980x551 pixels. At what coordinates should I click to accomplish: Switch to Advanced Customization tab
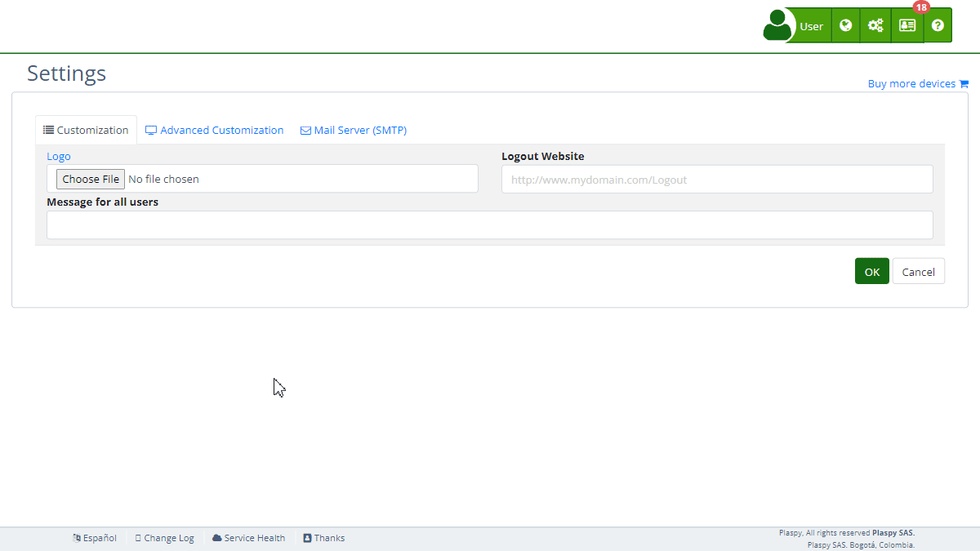pos(215,131)
